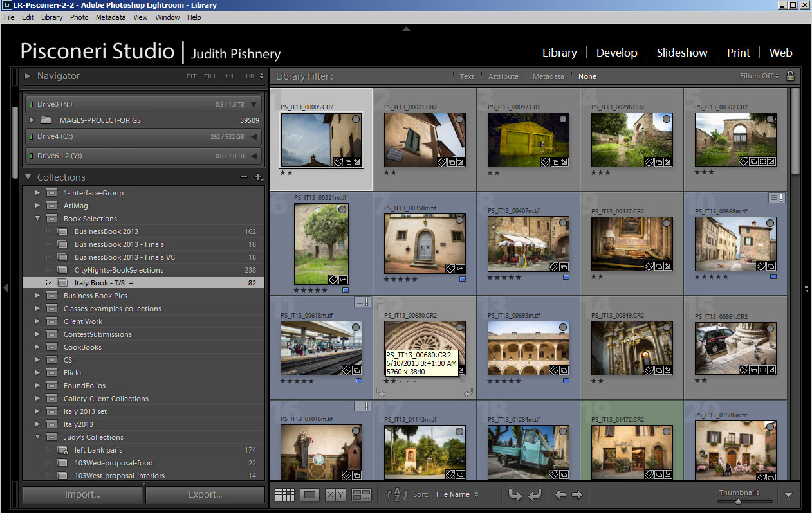Toggle quick collection circle on PS_IT13_00693m.tif
812x513 pixels.
pos(563,328)
